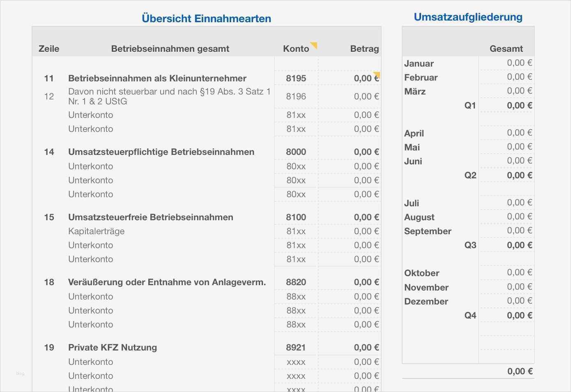The height and width of the screenshot is (392, 571).
Task: Click the Konto cell showing 8196
Action: 296,96
